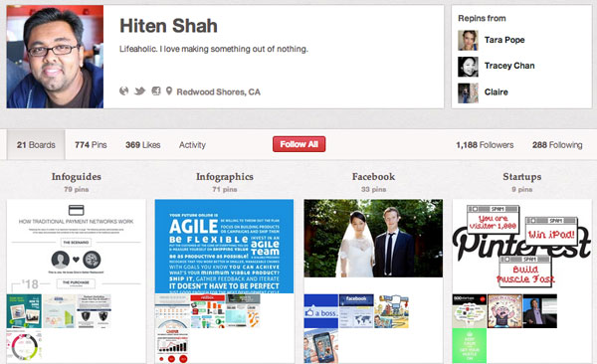The image size is (597, 364).
Task: Open Claire's avatar picture
Action: pyautogui.click(x=468, y=93)
